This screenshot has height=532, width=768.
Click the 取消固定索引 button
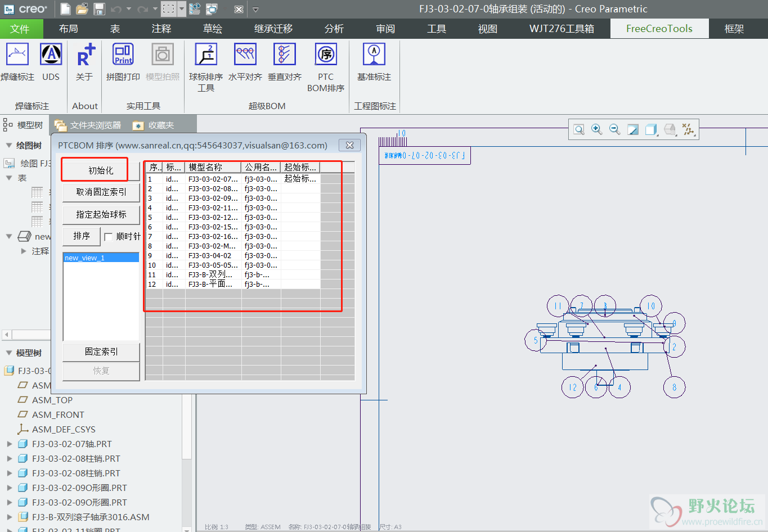tap(101, 192)
